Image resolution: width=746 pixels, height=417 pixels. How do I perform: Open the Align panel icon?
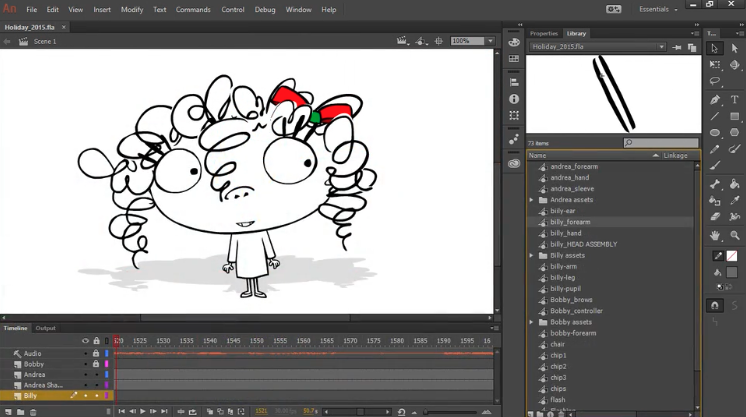(514, 82)
